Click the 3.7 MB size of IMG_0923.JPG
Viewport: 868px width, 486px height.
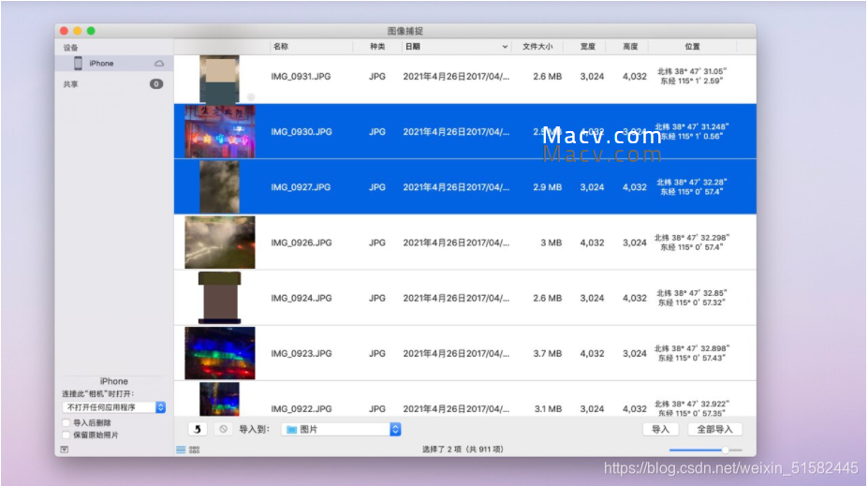[548, 353]
